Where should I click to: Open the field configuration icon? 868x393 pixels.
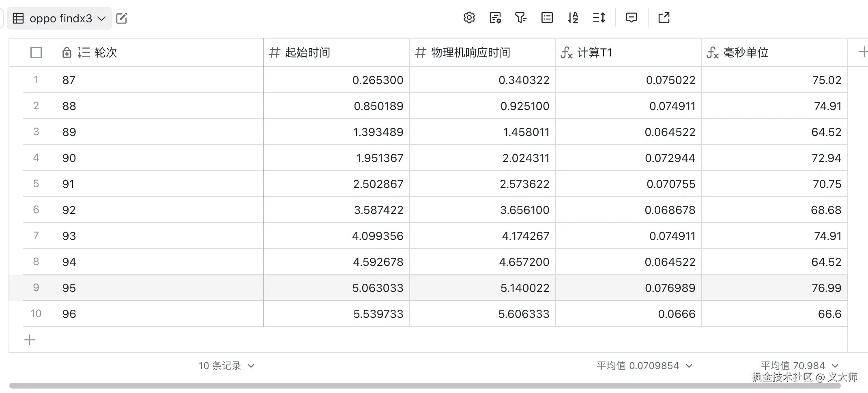pyautogui.click(x=495, y=18)
